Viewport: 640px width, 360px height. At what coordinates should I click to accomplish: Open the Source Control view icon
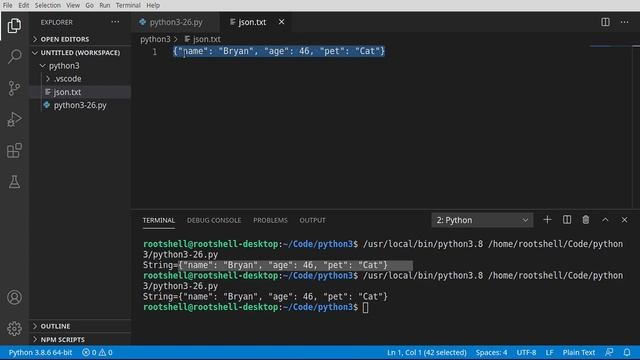14,88
